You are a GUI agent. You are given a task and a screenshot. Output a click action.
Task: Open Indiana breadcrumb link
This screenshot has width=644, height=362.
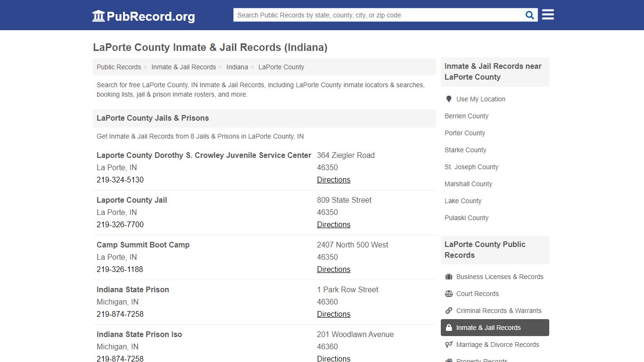(237, 67)
